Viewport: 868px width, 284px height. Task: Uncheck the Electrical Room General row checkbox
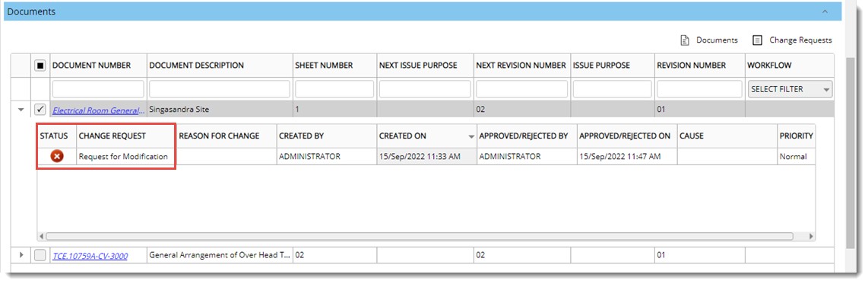pos(40,110)
